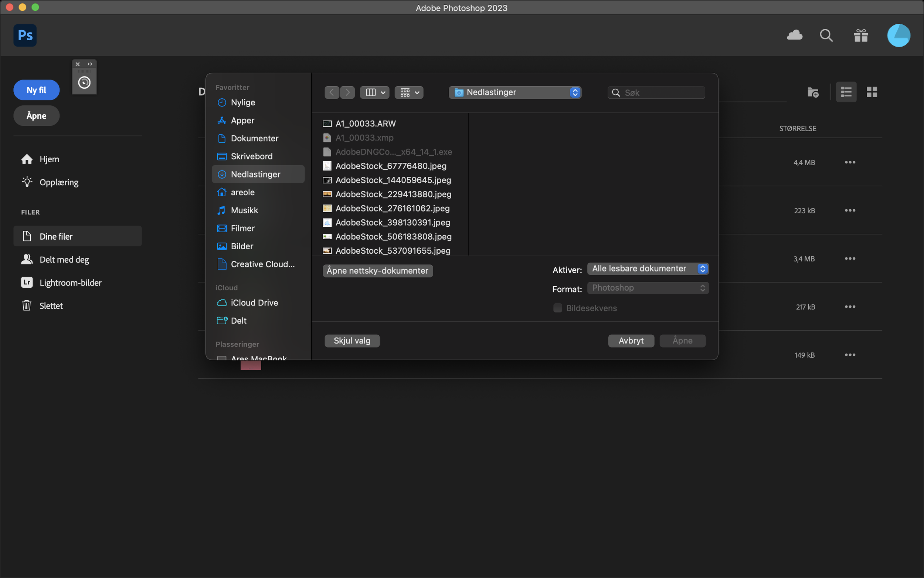
Task: Click the Søk search field
Action: click(x=656, y=92)
